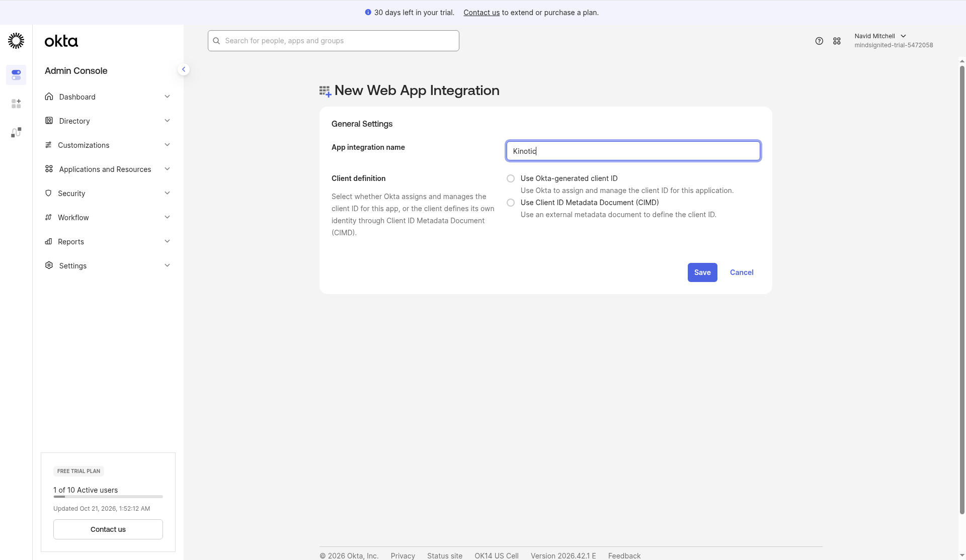Click the Reports chart icon
This screenshot has height=560, width=966.
[48, 241]
